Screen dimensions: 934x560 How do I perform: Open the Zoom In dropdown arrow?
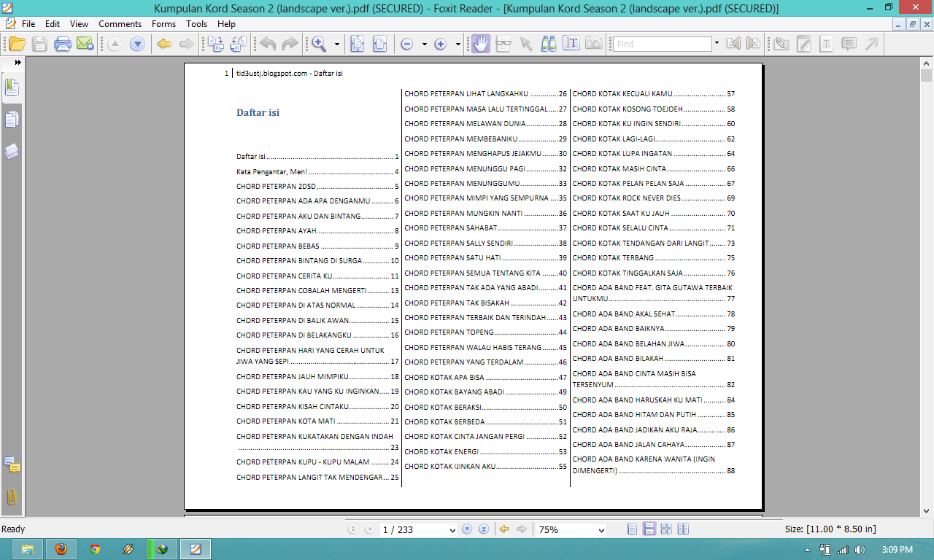click(458, 44)
